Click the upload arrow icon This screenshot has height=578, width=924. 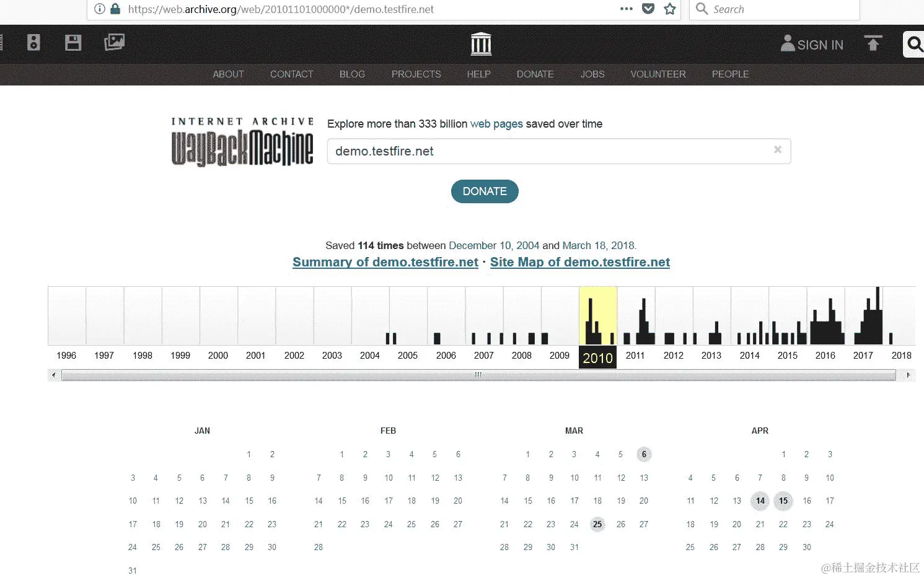click(873, 43)
